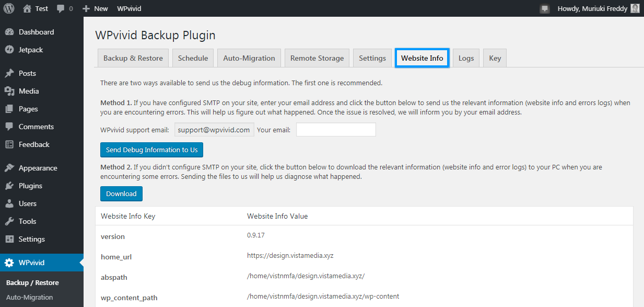
Task: Click the WPvivid Backup Plugin heading
Action: [x=155, y=35]
